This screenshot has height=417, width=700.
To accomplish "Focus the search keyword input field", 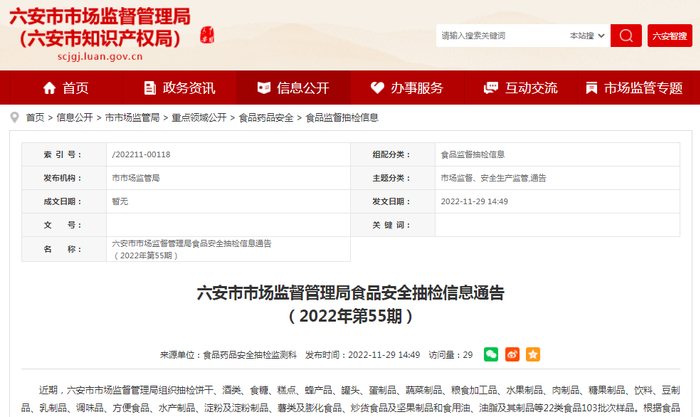I will [500, 36].
